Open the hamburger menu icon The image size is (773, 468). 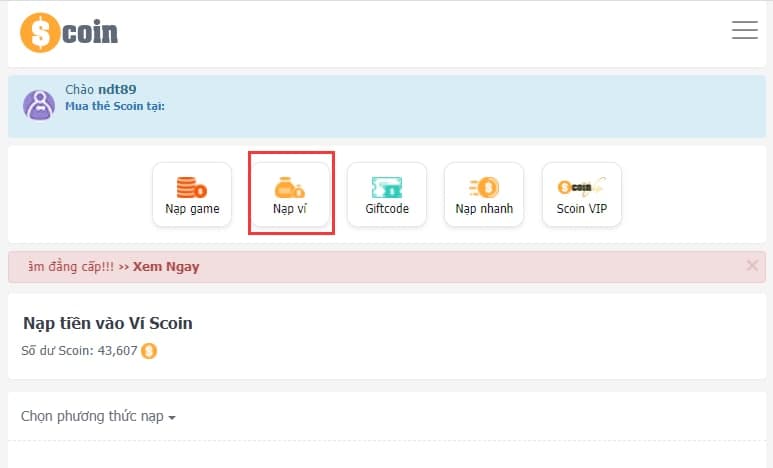(x=744, y=30)
